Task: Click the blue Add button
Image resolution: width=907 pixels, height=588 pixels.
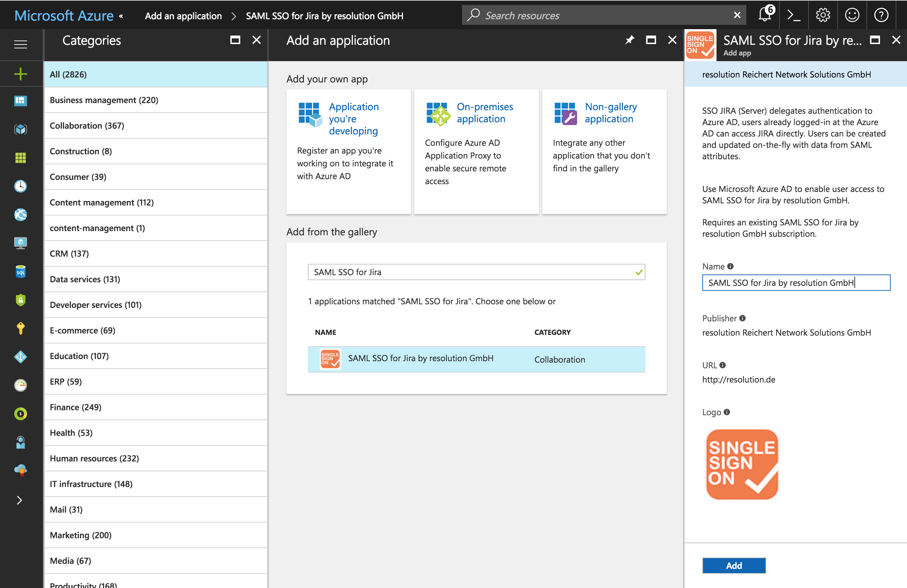Action: (x=734, y=566)
